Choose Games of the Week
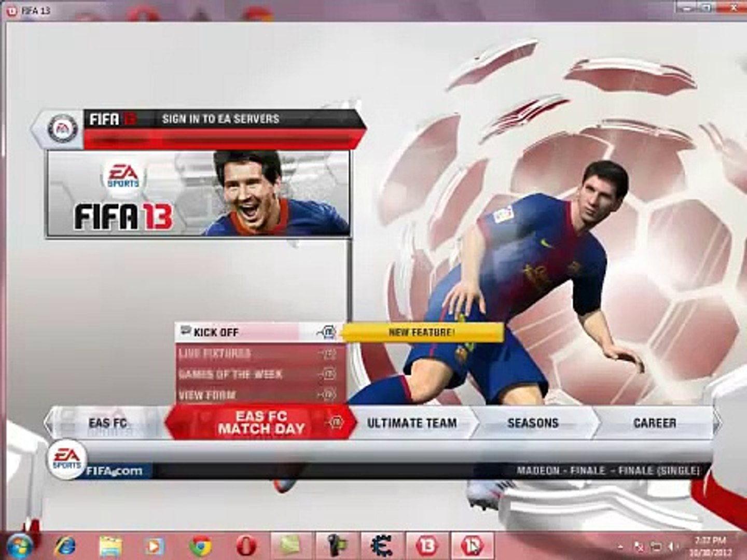This screenshot has height=560, width=747. point(260,374)
